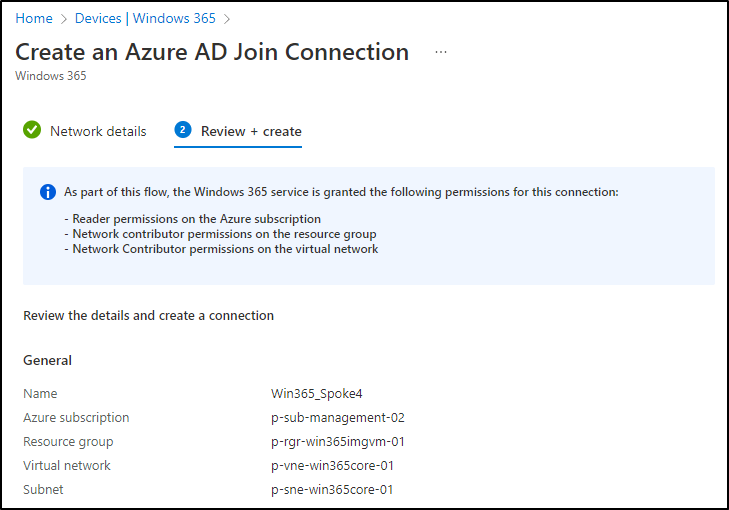Click the blue info icon in banner

[48, 192]
